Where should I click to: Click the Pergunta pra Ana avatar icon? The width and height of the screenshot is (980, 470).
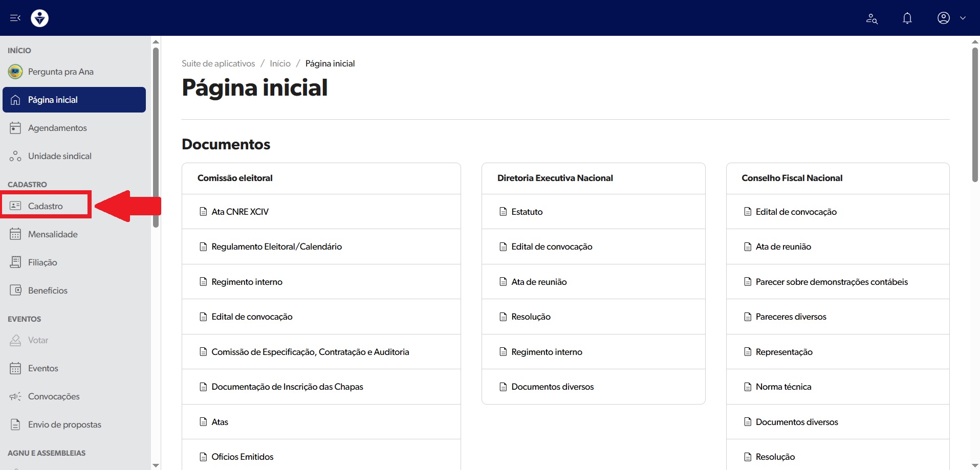coord(15,72)
